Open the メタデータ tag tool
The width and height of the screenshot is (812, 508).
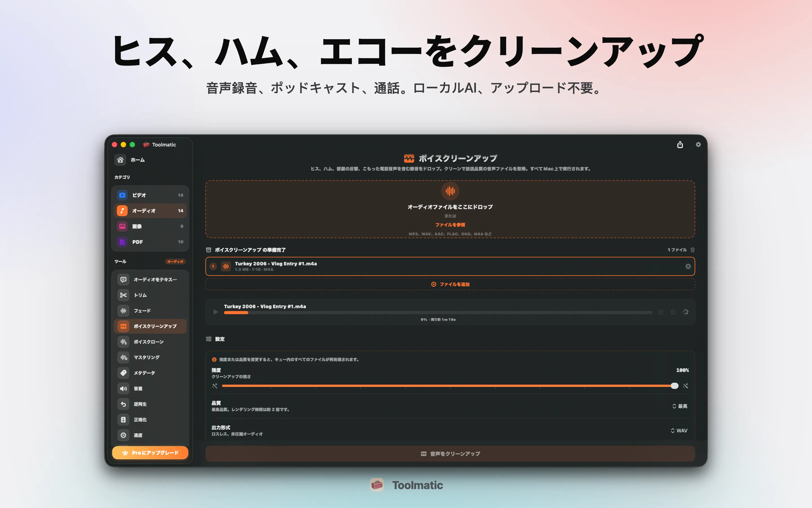click(x=150, y=373)
